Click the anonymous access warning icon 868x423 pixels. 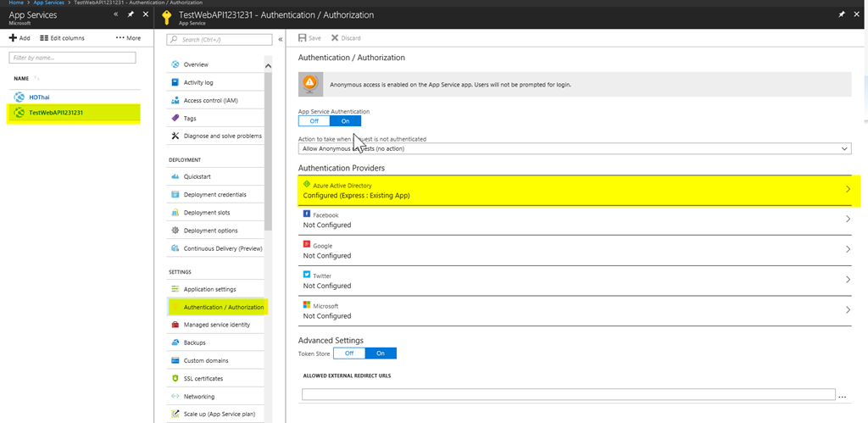pyautogui.click(x=310, y=84)
